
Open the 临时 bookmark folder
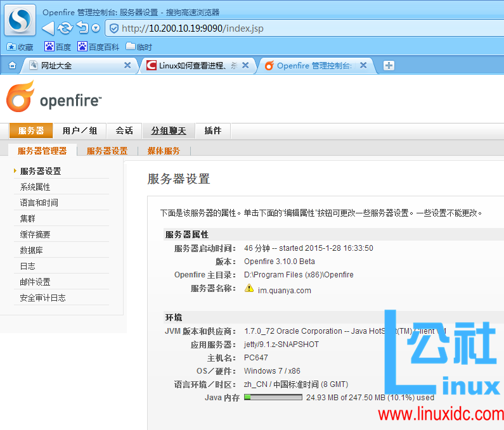139,47
